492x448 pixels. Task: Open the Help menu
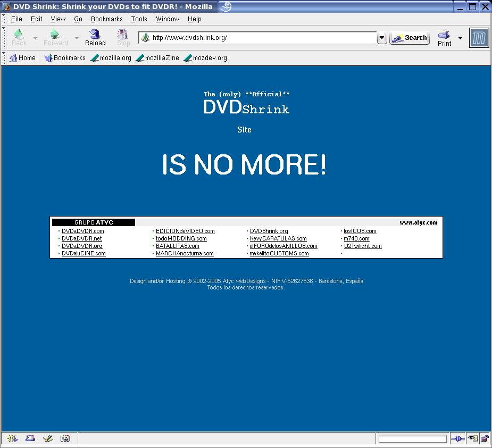coord(195,19)
